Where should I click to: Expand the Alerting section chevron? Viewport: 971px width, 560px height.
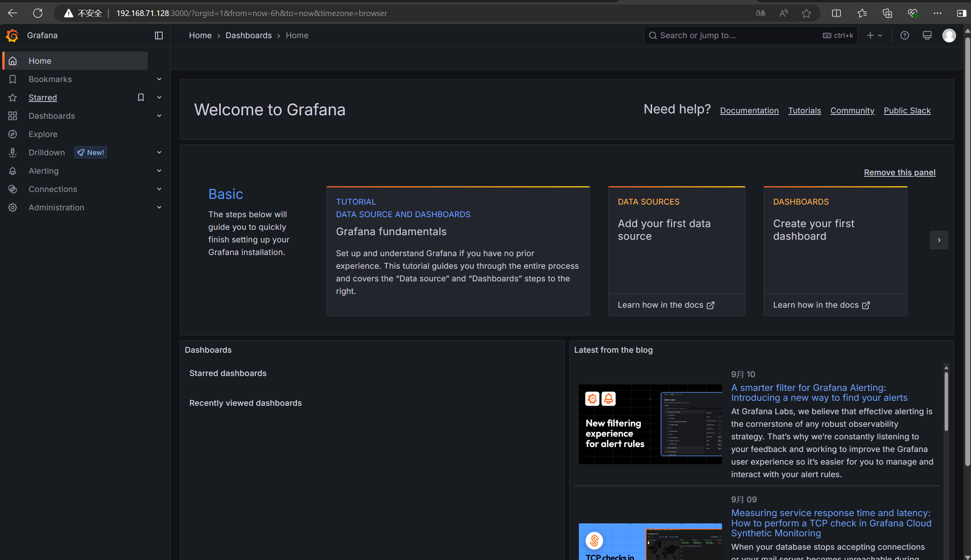pos(159,171)
